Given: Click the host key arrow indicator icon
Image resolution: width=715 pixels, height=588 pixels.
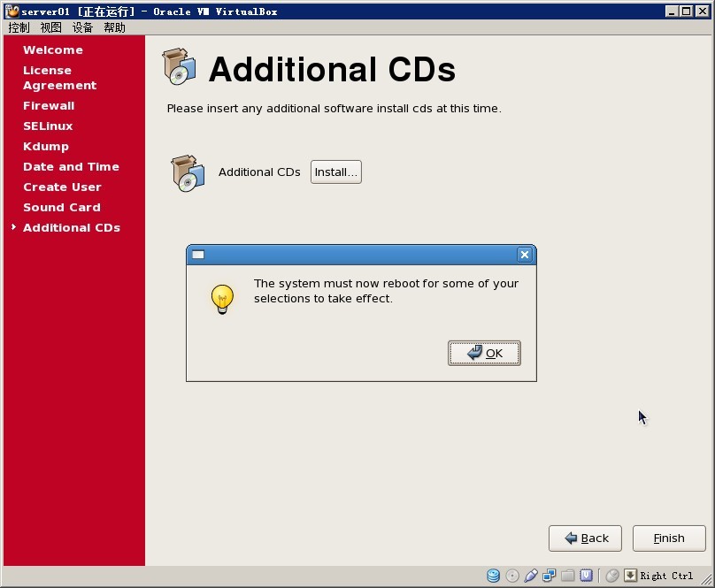Looking at the screenshot, I should click(x=630, y=576).
